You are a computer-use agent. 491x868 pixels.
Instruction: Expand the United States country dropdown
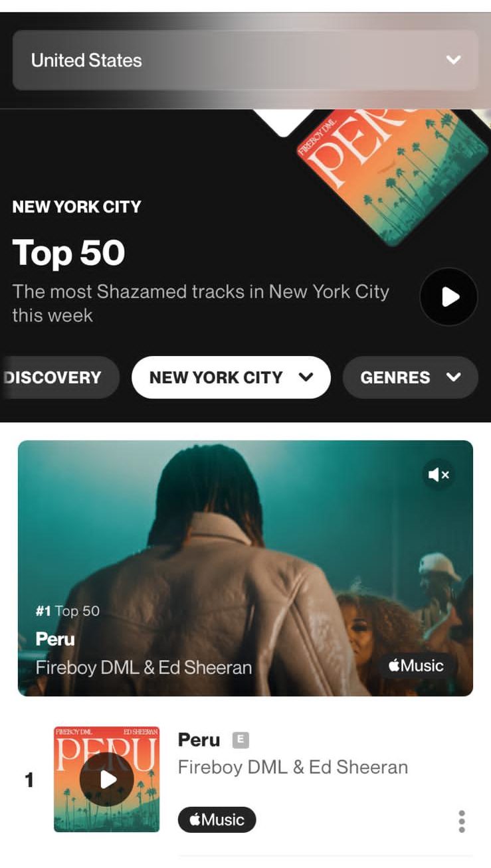pyautogui.click(x=245, y=60)
